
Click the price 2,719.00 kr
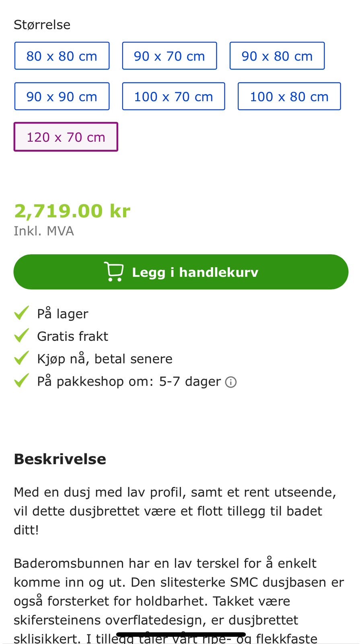point(72,211)
